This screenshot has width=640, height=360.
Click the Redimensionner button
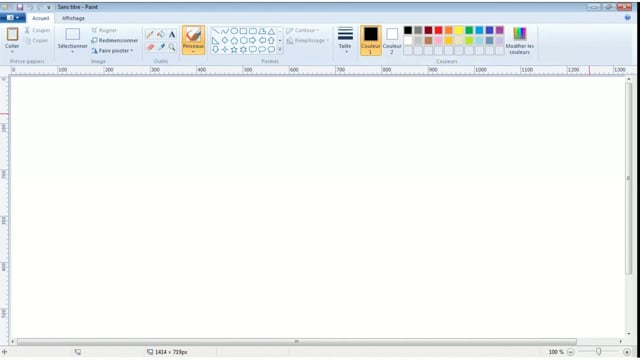[x=115, y=40]
